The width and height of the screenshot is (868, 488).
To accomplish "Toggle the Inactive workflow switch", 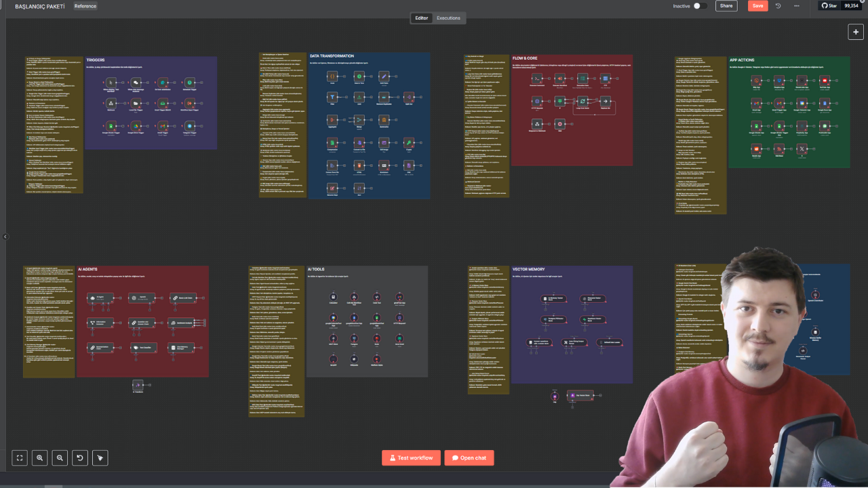I will coord(700,6).
